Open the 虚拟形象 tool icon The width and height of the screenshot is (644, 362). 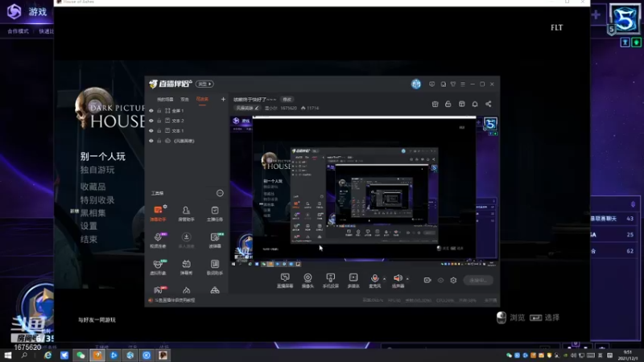point(158,267)
